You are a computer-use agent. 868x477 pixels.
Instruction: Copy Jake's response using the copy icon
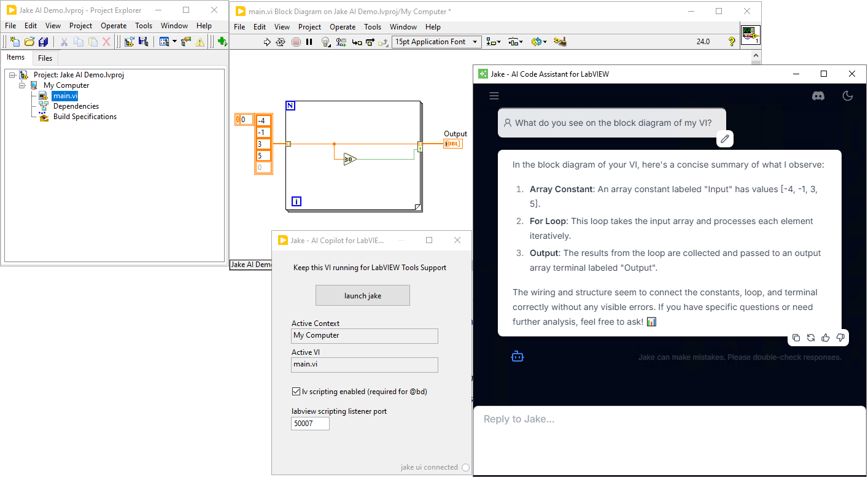(796, 338)
